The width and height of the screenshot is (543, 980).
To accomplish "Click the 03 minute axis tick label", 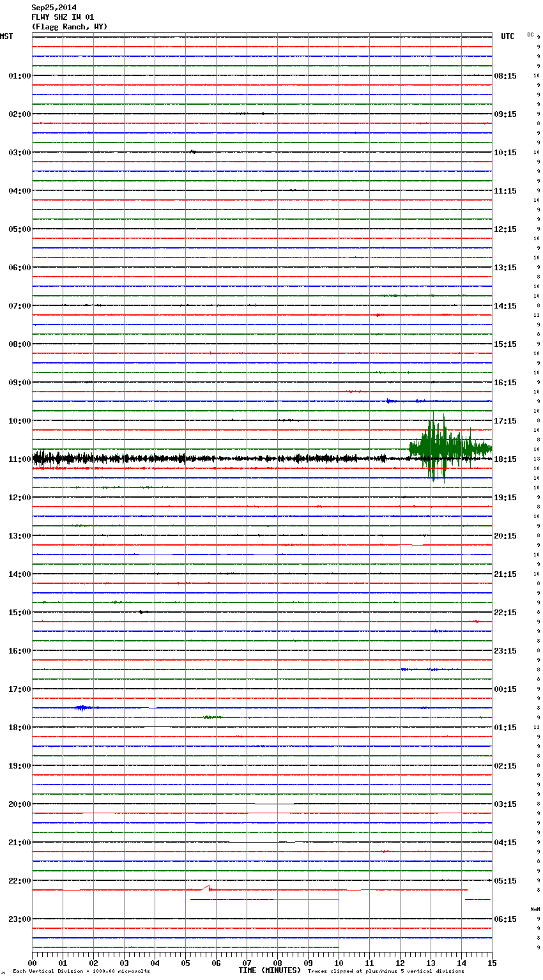I will pyautogui.click(x=125, y=963).
